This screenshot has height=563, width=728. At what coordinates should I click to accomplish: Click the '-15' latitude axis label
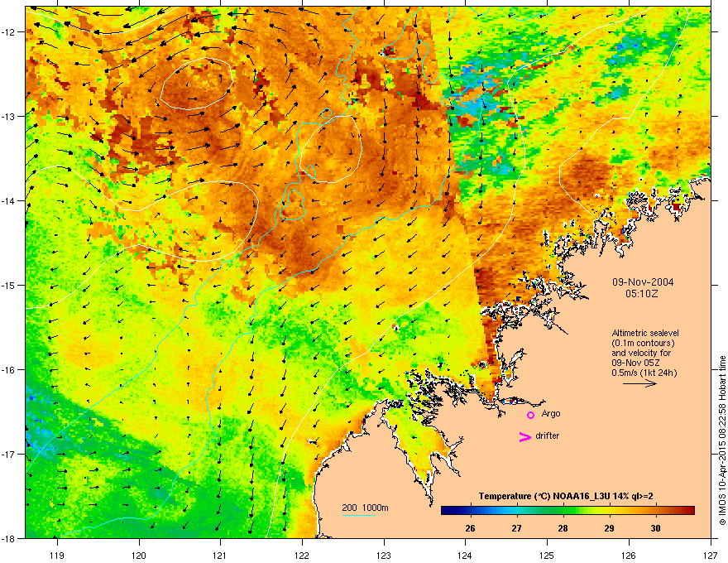tap(8, 285)
